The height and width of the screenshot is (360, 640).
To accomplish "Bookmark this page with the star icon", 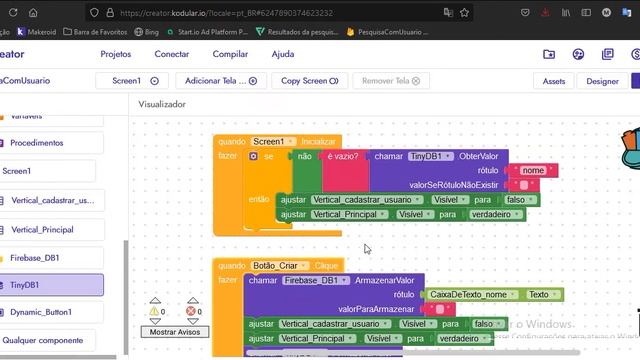I will 464,13.
